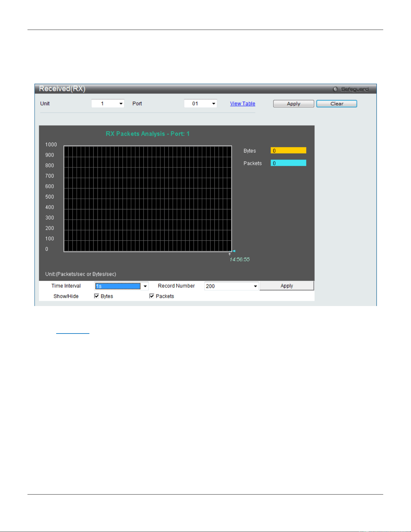This screenshot has width=411, height=532.
Task: Click the 14:56:55 time marker
Action: (x=239, y=260)
